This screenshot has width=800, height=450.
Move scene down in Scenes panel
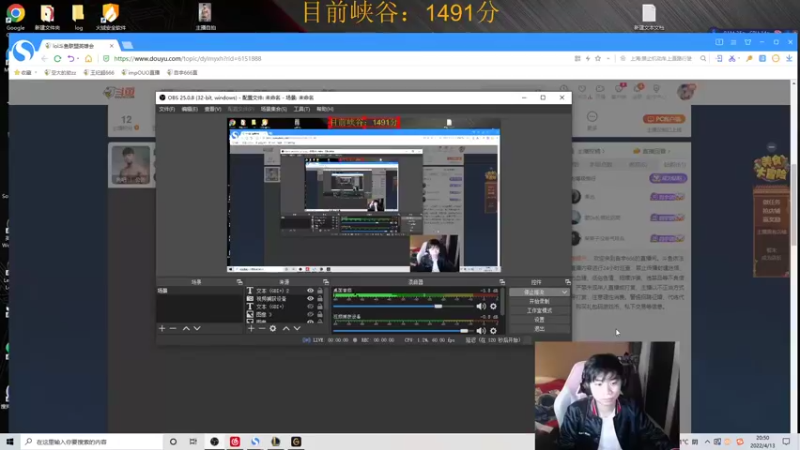coord(197,329)
